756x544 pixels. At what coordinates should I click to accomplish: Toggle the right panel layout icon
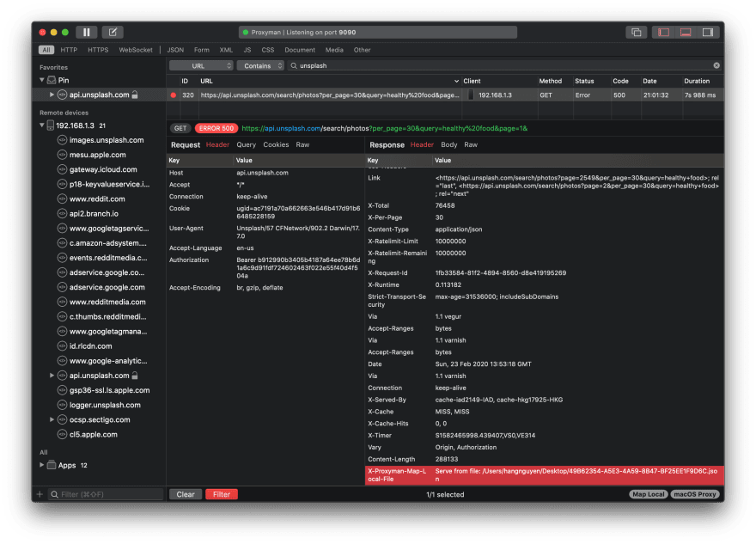[708, 33]
